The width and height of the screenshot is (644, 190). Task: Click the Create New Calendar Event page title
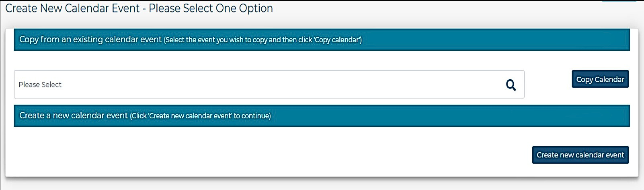click(139, 8)
